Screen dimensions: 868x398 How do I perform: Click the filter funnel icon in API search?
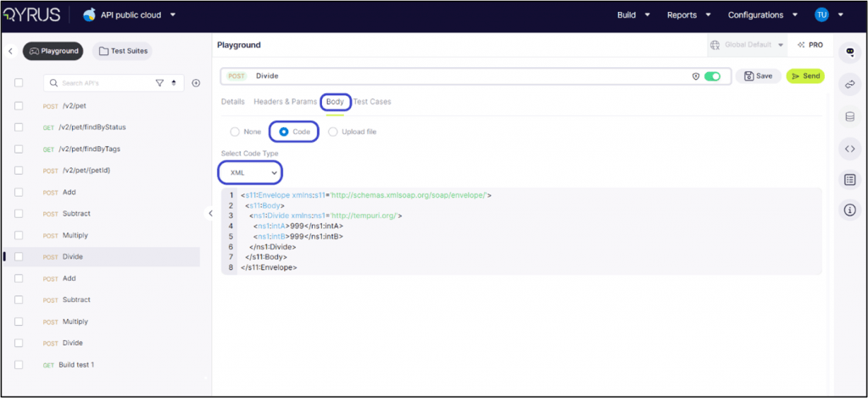click(x=159, y=83)
